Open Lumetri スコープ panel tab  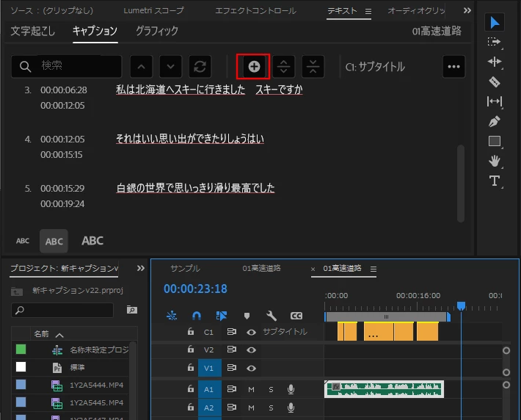click(154, 10)
